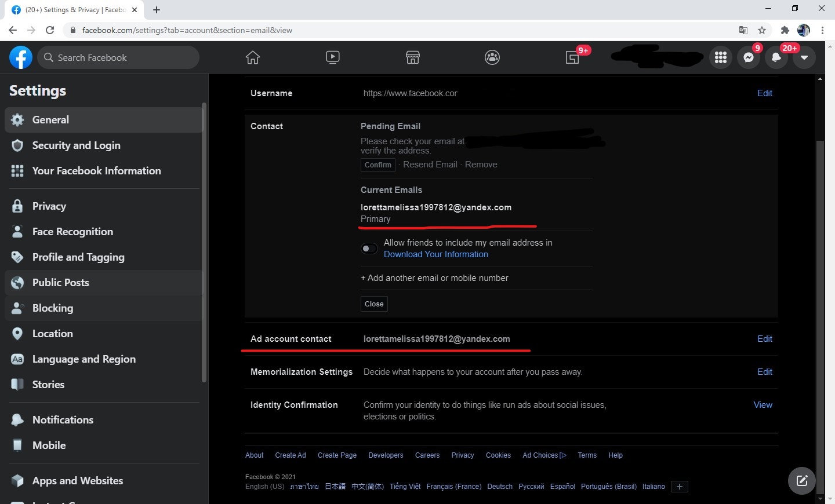Select General settings

point(103,120)
